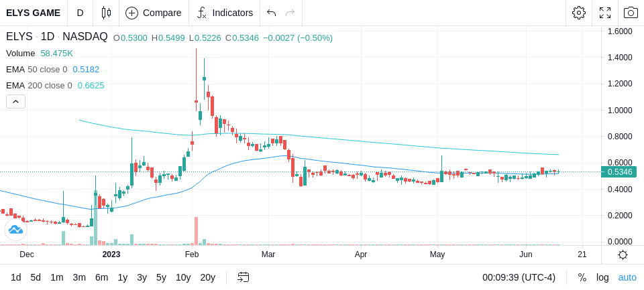
Task: Toggle percentage scale
Action: click(x=582, y=277)
